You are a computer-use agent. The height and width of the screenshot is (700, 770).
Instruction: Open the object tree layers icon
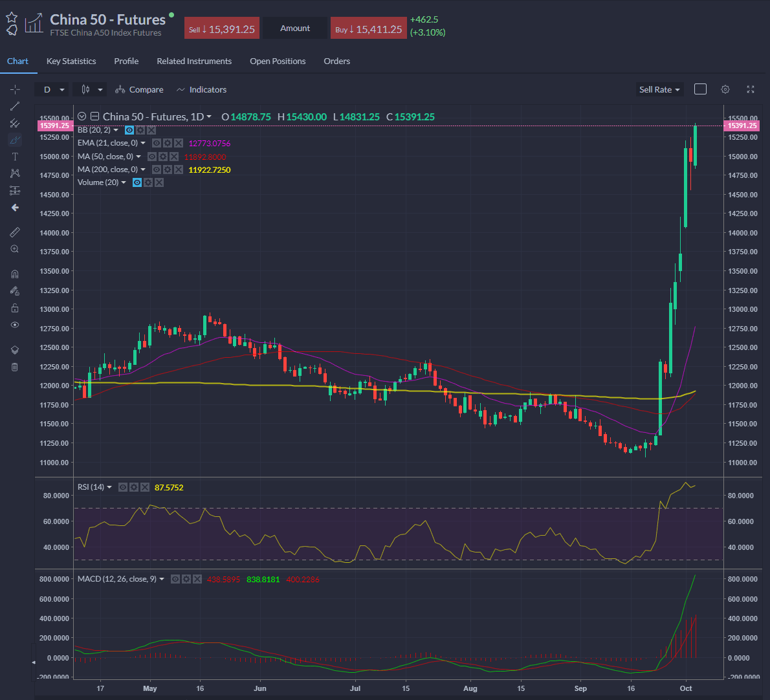(x=15, y=350)
